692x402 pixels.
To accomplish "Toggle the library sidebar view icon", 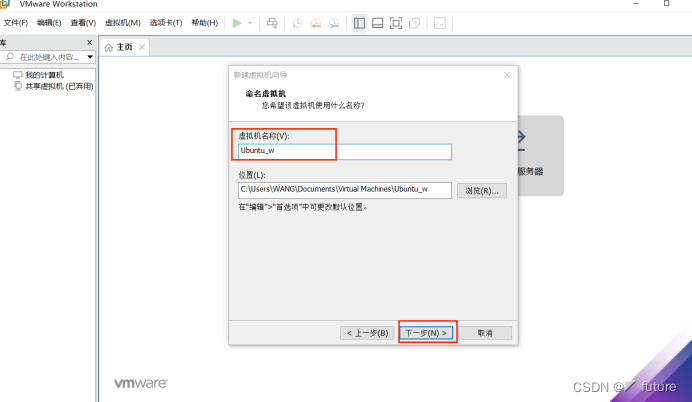I will [x=359, y=23].
